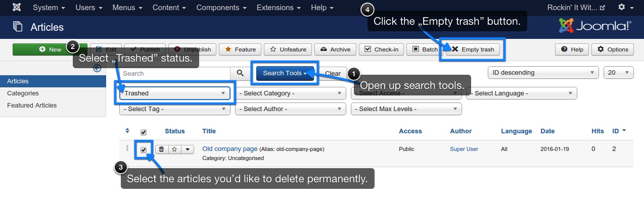Expand the Select Category filter
Screen dimensions: 644x205
point(291,93)
